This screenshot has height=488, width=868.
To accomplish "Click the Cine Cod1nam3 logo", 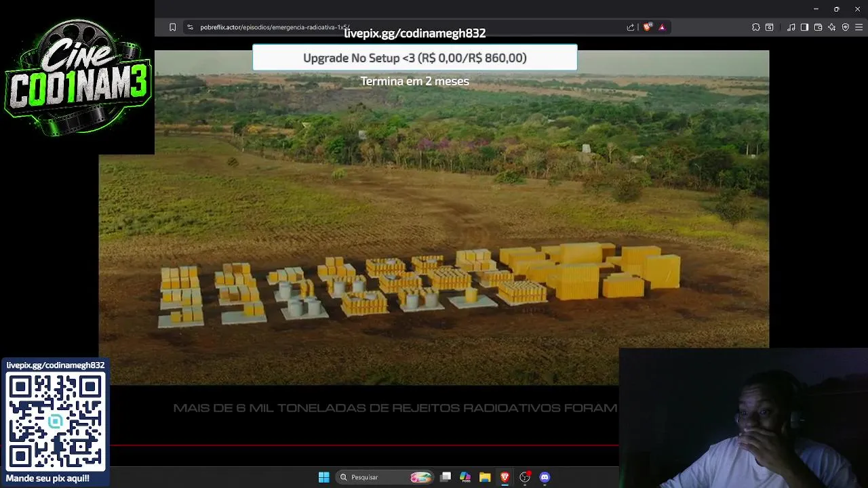I will tap(77, 77).
